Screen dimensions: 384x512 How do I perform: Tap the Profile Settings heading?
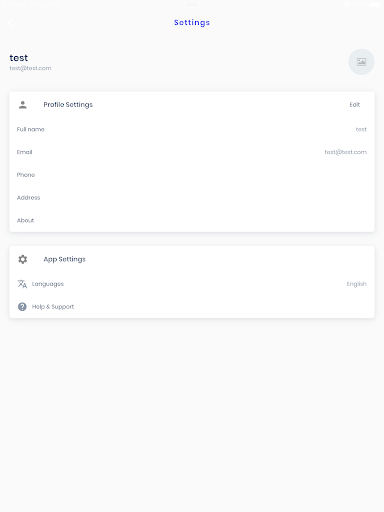[68, 105]
